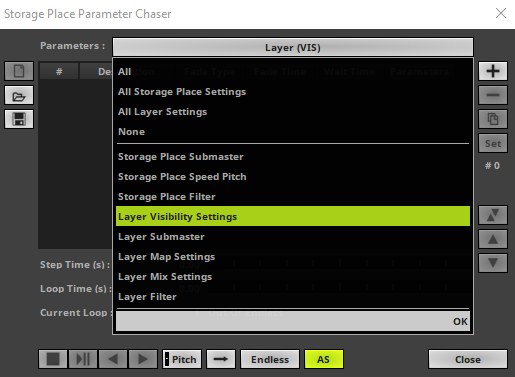The height and width of the screenshot is (377, 515).
Task: Open the Layer (VIS) parameters dropdown
Action: pos(293,47)
